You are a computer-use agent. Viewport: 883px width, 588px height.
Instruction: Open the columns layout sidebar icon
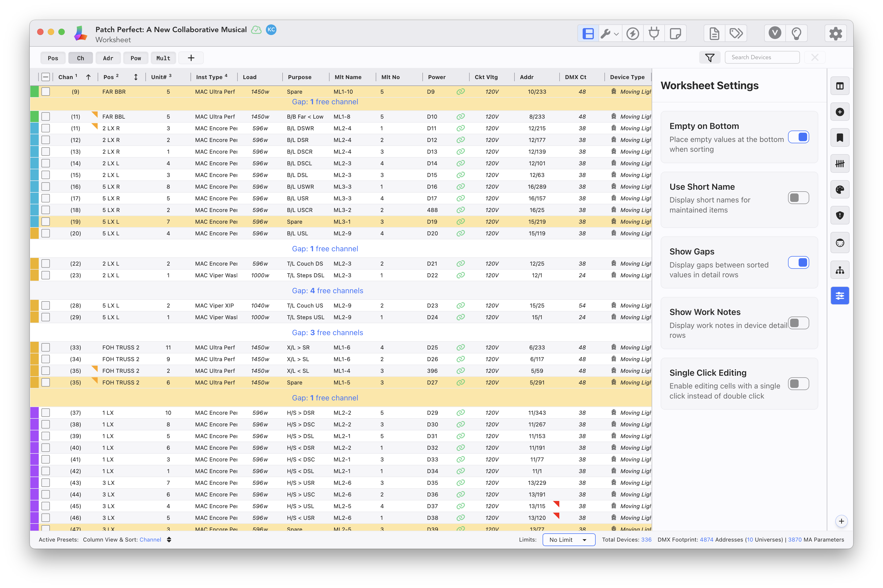point(839,86)
